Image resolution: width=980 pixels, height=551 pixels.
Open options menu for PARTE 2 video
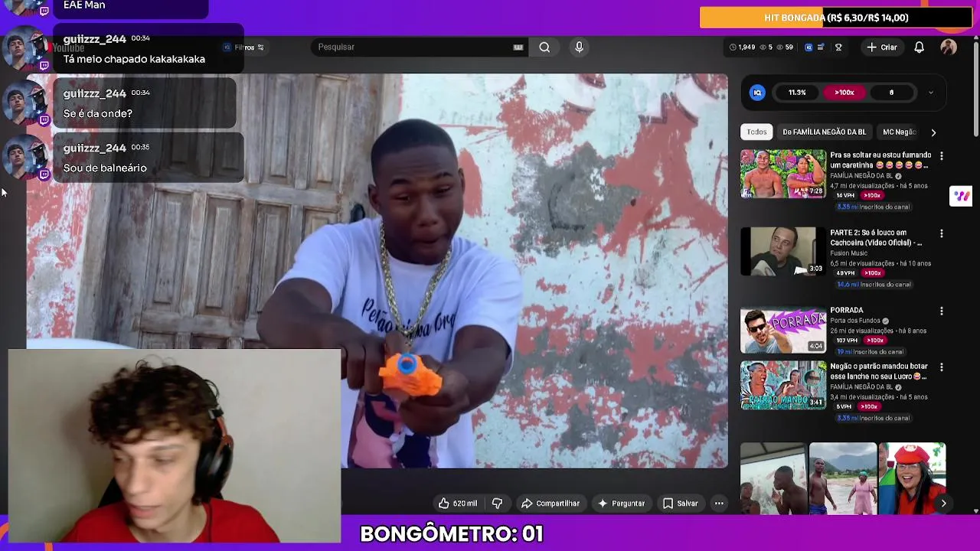942,233
